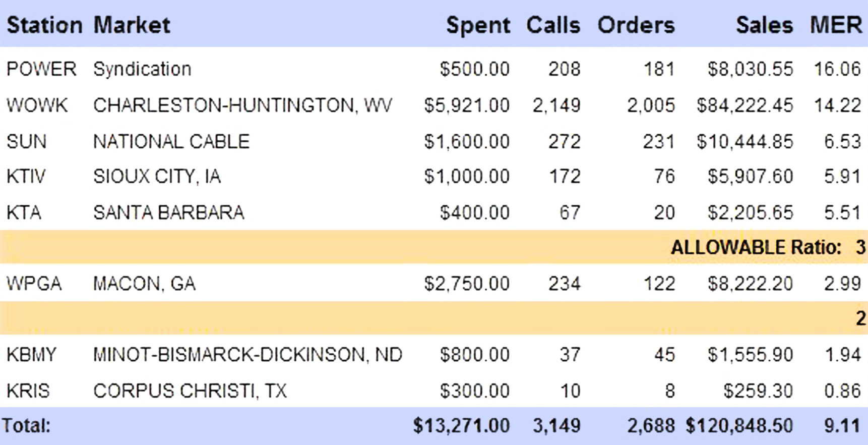
Task: Click the Sales column header
Action: tap(765, 25)
